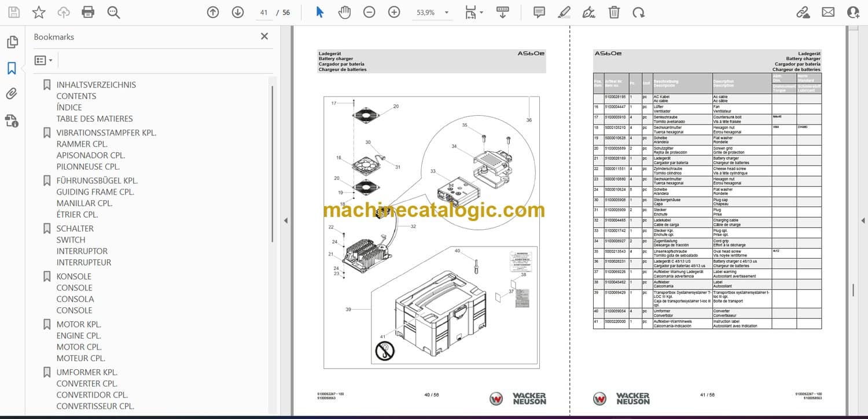Open the VIBRATIONSSTAMPFER KPL. bookmark
This screenshot has height=419, width=868.
tap(106, 133)
